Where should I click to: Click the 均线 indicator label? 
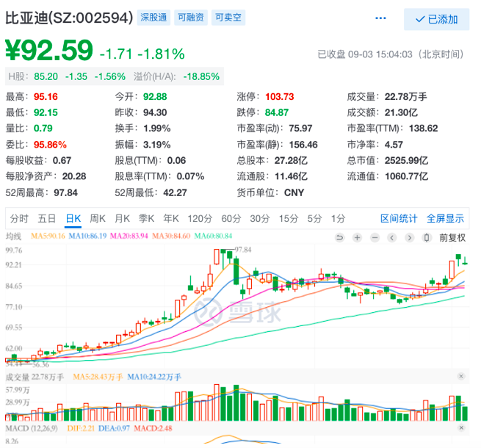[13, 236]
